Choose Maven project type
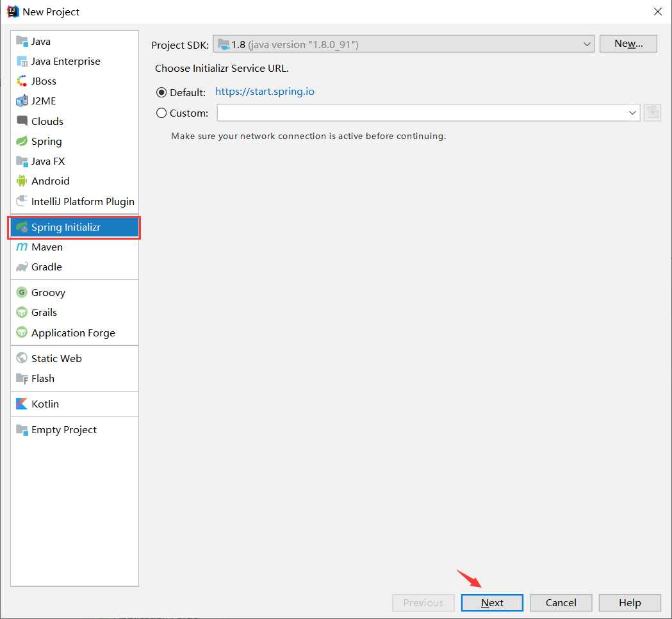672x619 pixels. pos(74,247)
